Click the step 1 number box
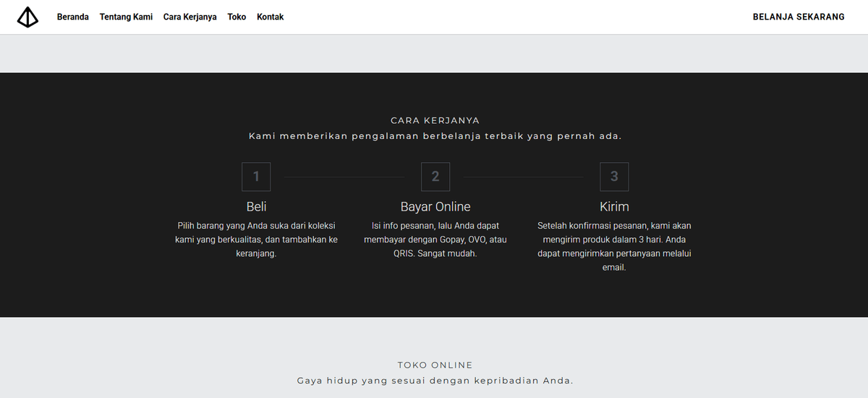 click(x=256, y=177)
